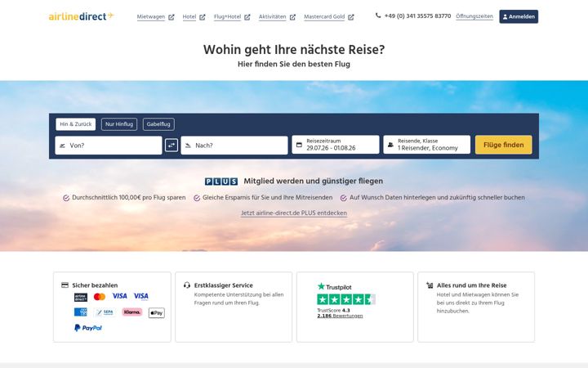Click the credit card icon beside Sicher bezahlen
Screen dimensions: 588x368
65,285
